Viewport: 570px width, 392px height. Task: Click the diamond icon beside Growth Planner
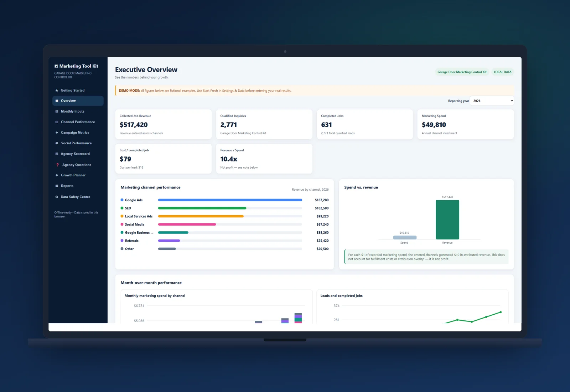click(x=57, y=175)
